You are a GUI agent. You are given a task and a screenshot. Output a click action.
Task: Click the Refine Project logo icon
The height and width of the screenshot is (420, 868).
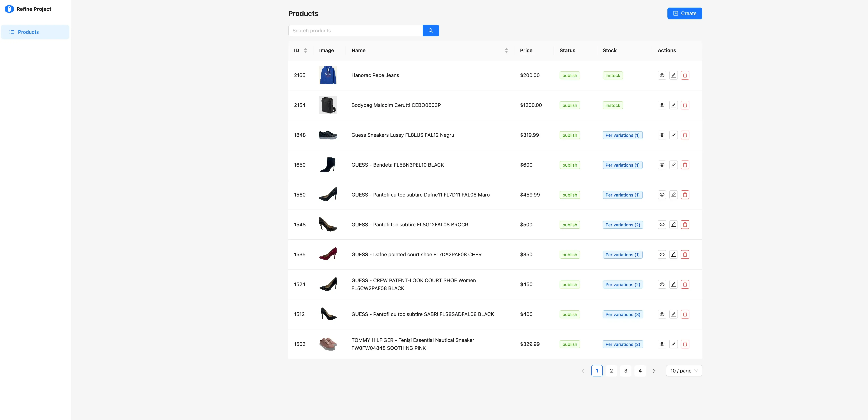[9, 9]
